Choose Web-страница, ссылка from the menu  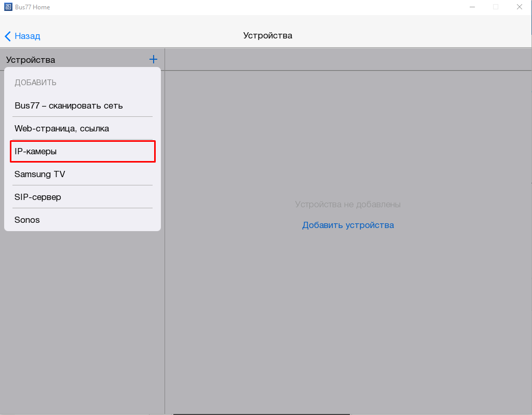point(62,128)
